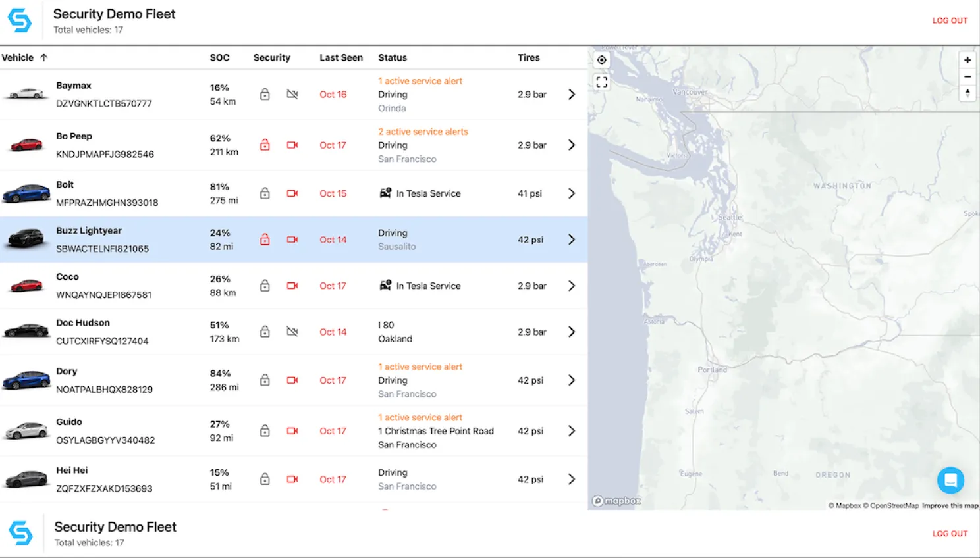980x558 pixels.
Task: Click the red camera icon for Bo Peep
Action: 292,145
